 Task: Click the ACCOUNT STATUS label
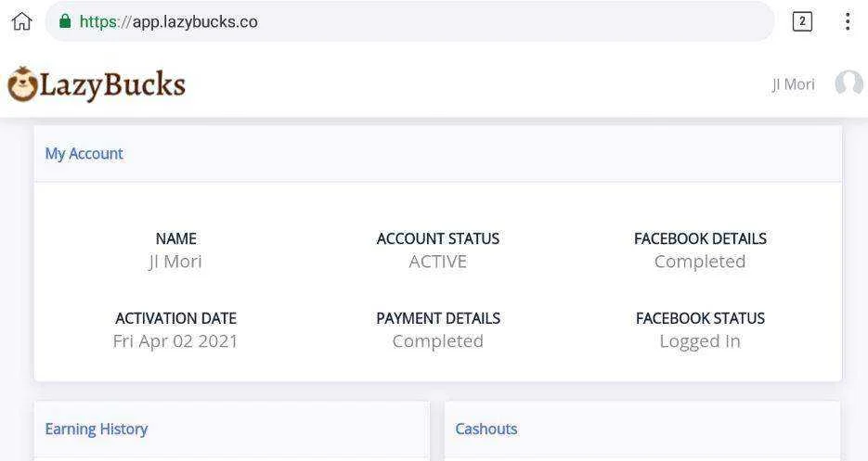click(x=438, y=238)
